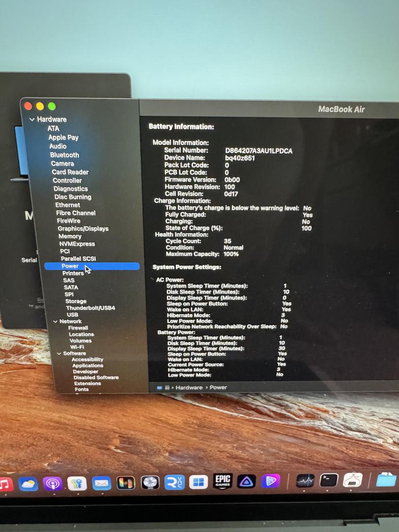Open NVMExpress in the sidebar

[77, 244]
